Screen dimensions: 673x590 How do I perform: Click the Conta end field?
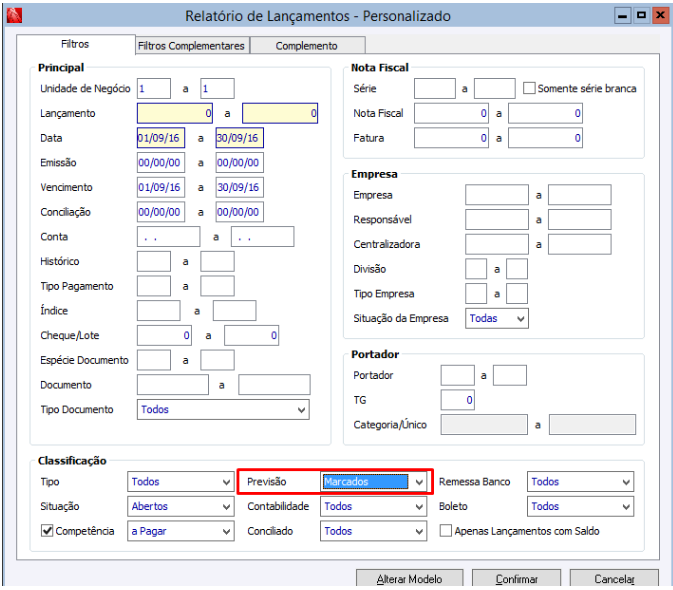[x=263, y=236]
